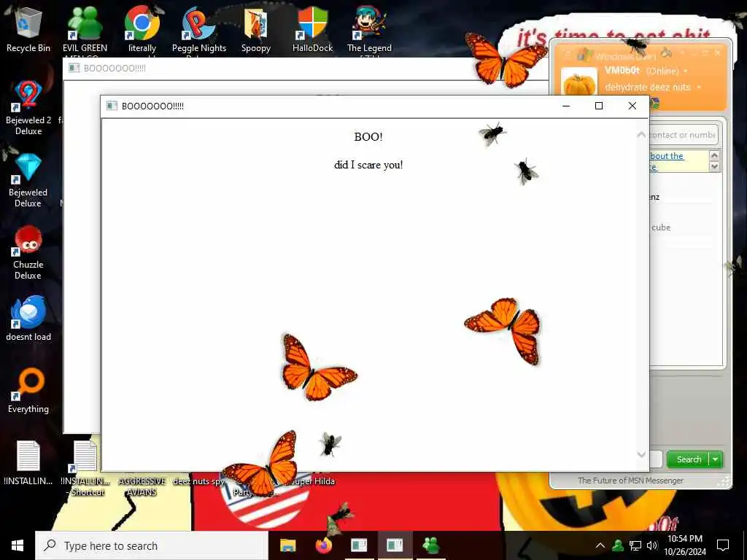Click the 'contact or number' search field

coord(683,135)
